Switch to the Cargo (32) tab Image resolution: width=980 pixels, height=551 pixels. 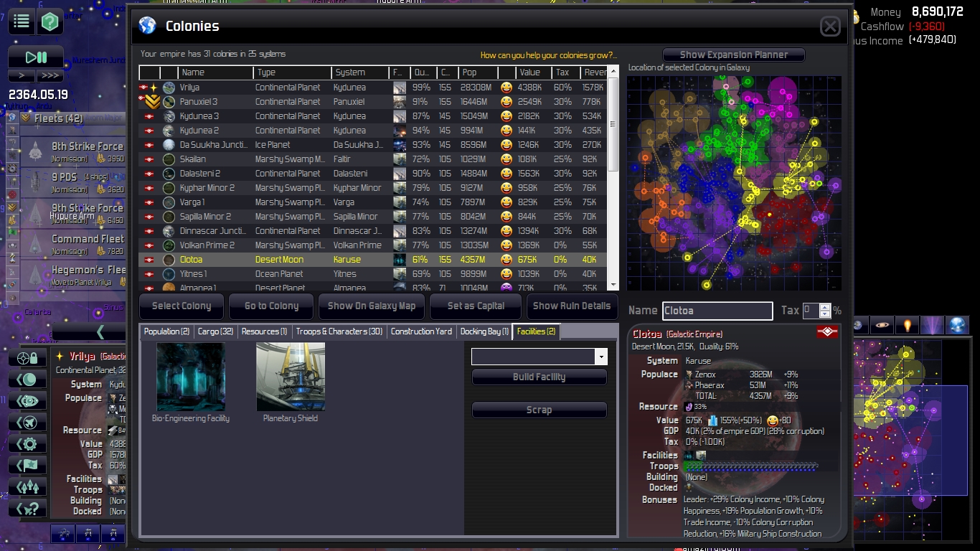[x=215, y=331]
